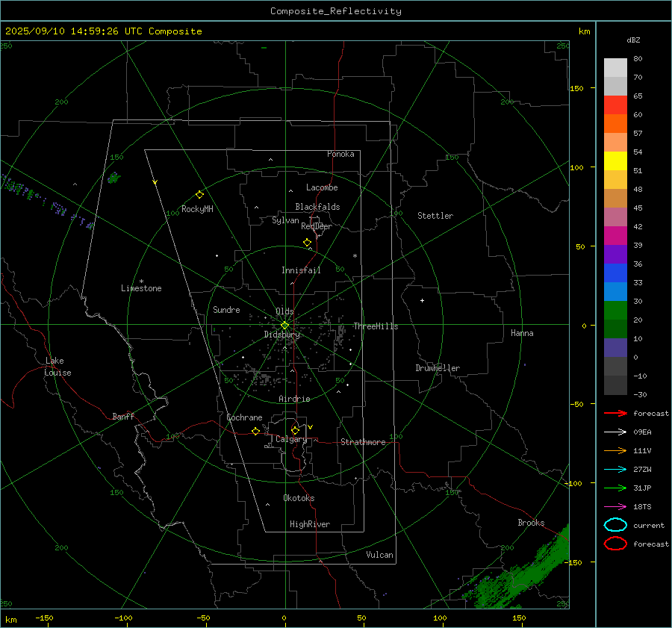
Task: Pick the bright yellow swatch between 54 and 51
Action: tap(615, 161)
